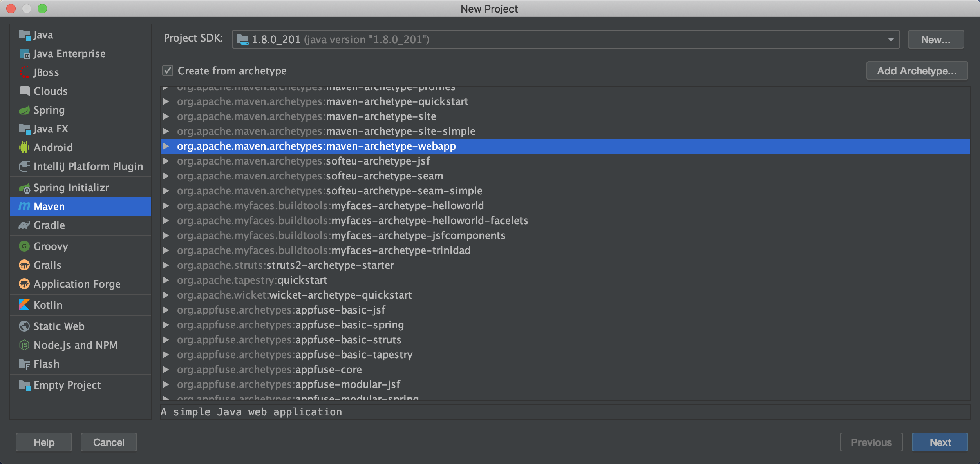Toggle the Create from archetype checkbox
Screen dimensions: 980x464
tap(168, 71)
